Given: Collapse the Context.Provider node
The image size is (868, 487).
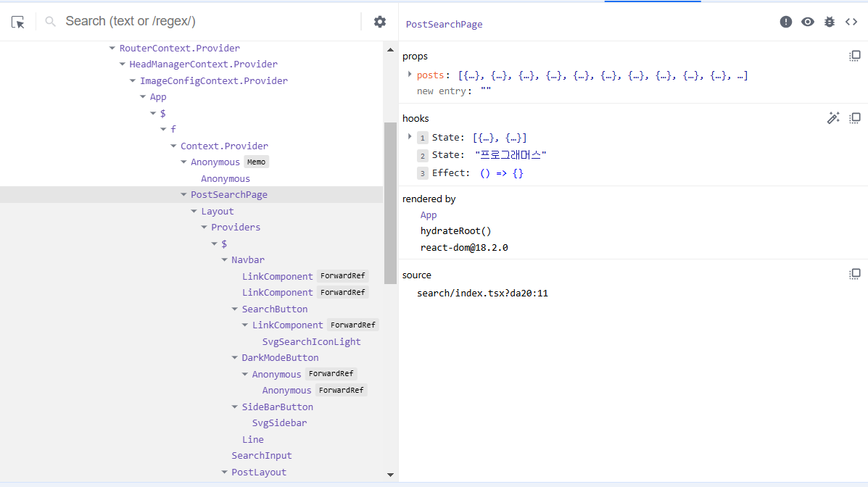Looking at the screenshot, I should click(173, 146).
